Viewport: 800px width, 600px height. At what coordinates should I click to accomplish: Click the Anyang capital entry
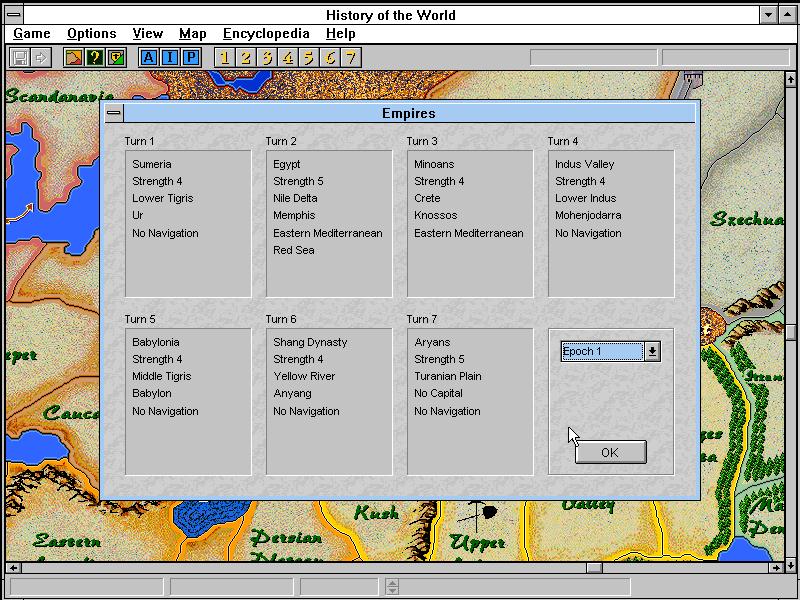coord(292,393)
